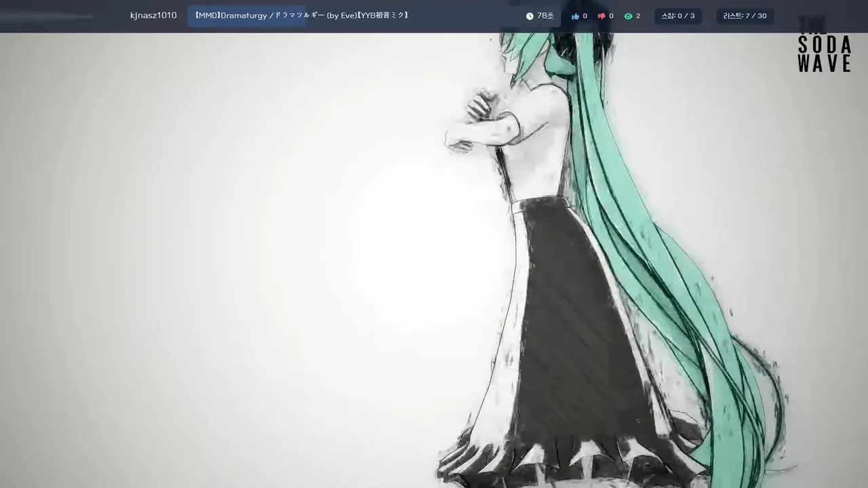Click the Dramaturgy video title bar
The height and width of the screenshot is (488, 868).
pyautogui.click(x=374, y=16)
